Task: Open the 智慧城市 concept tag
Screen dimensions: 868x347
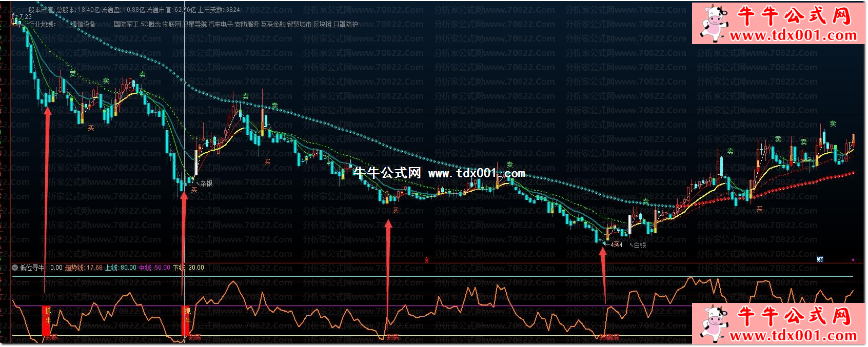Action: 299,24
